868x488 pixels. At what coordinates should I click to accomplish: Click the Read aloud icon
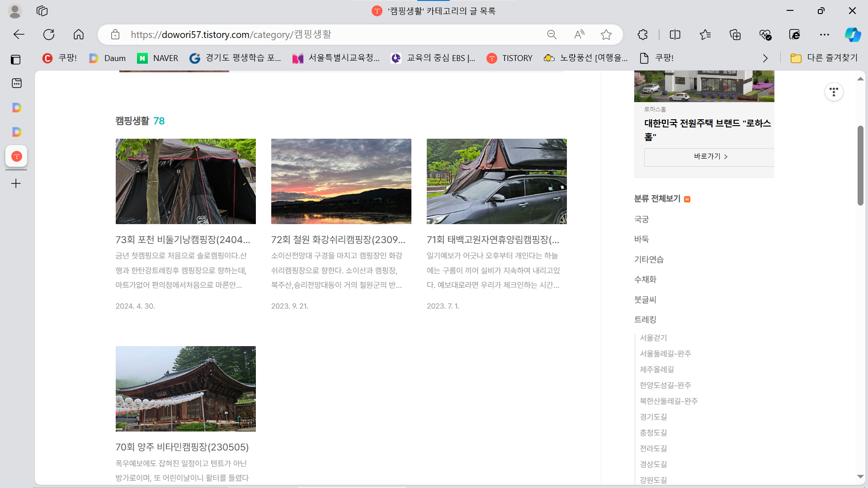click(579, 35)
